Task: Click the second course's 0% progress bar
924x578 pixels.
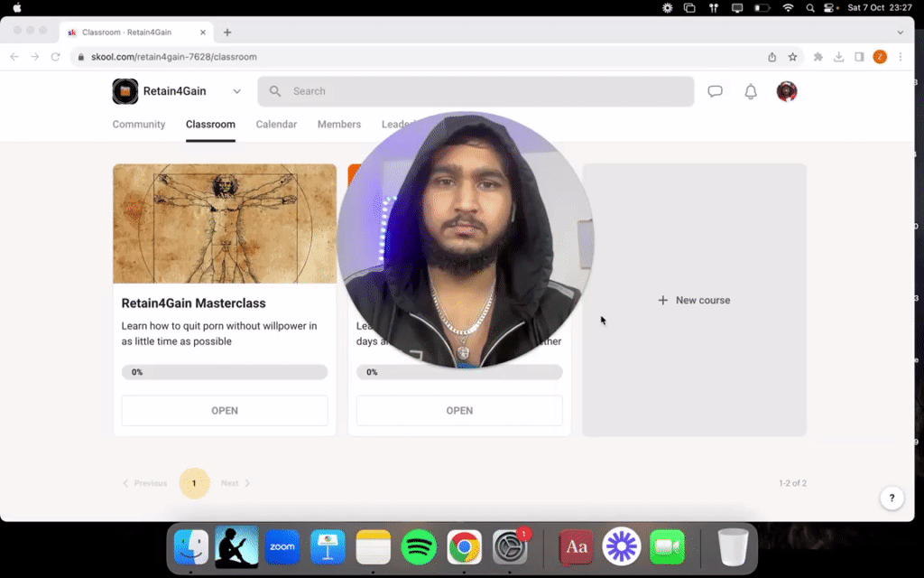Action: click(459, 372)
